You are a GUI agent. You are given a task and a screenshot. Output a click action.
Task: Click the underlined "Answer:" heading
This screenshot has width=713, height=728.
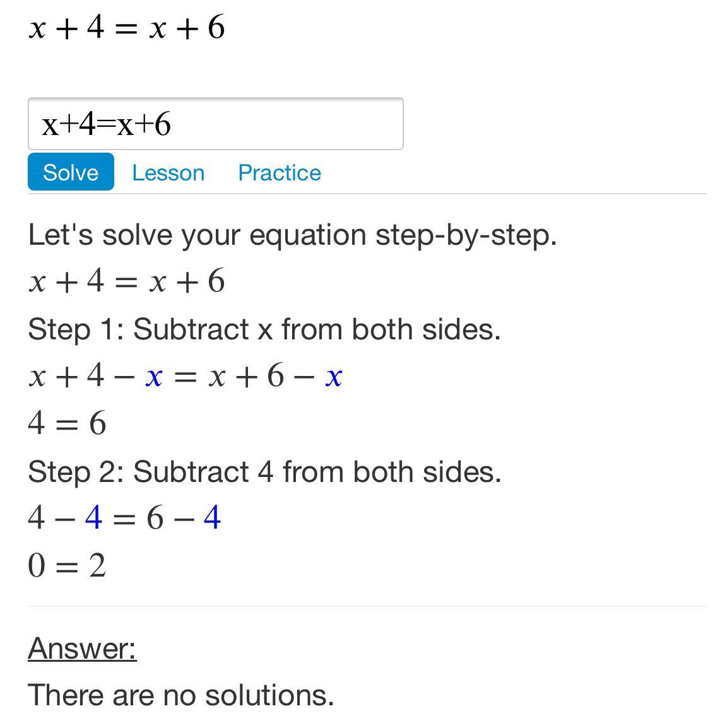82,648
